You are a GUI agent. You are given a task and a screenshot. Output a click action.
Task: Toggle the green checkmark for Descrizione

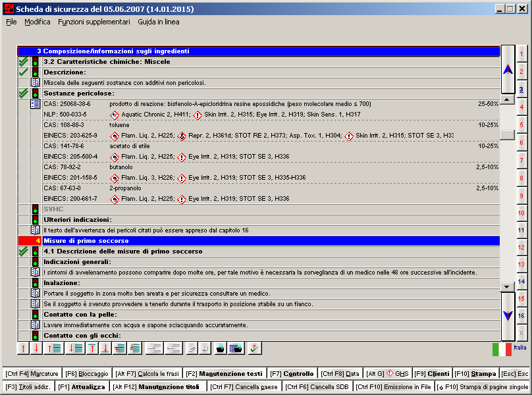tap(23, 72)
